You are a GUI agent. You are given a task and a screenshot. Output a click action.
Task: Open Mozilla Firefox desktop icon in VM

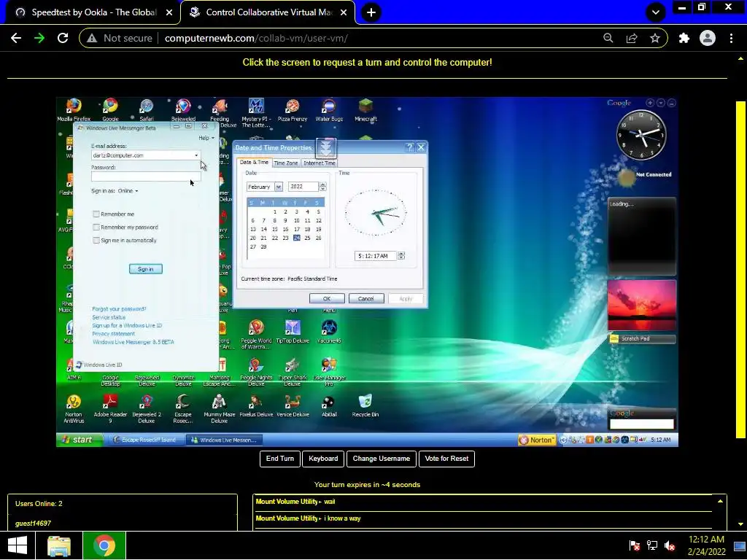tap(74, 109)
